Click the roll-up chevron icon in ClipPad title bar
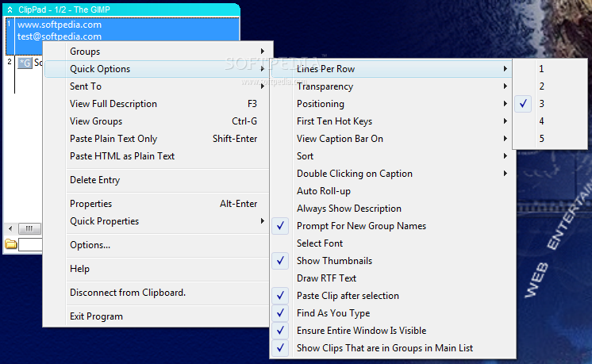The image size is (592, 364). 10,10
